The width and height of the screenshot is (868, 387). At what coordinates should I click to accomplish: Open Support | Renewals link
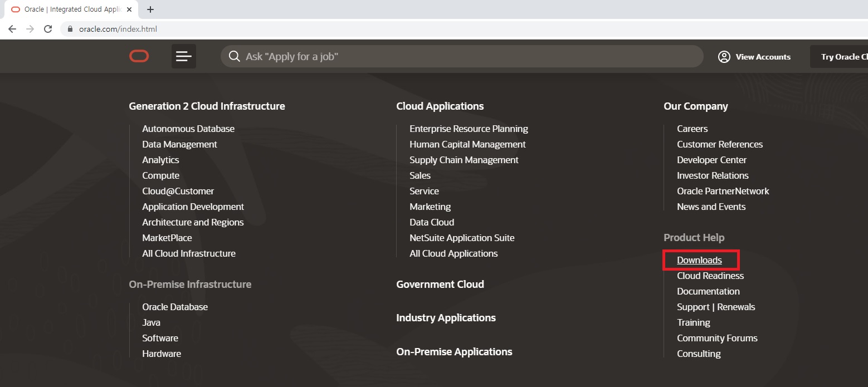[x=716, y=307]
